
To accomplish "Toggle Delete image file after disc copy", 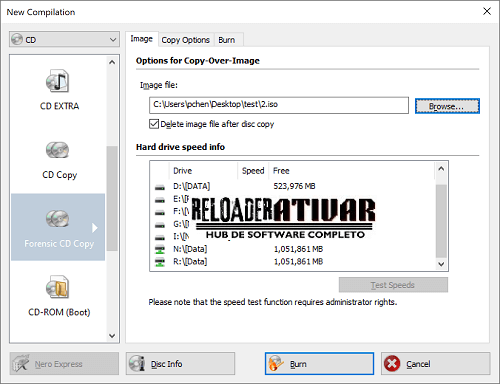I will point(154,124).
